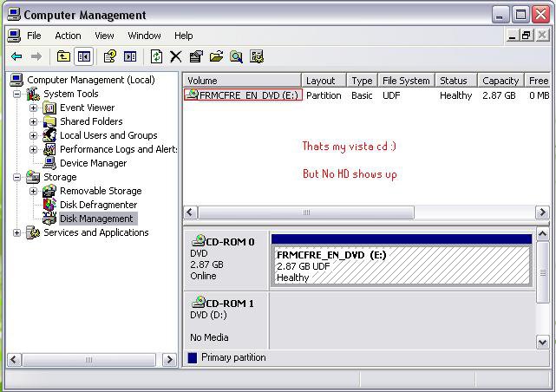Click the Properties checklist toolbar icon

pyautogui.click(x=196, y=56)
